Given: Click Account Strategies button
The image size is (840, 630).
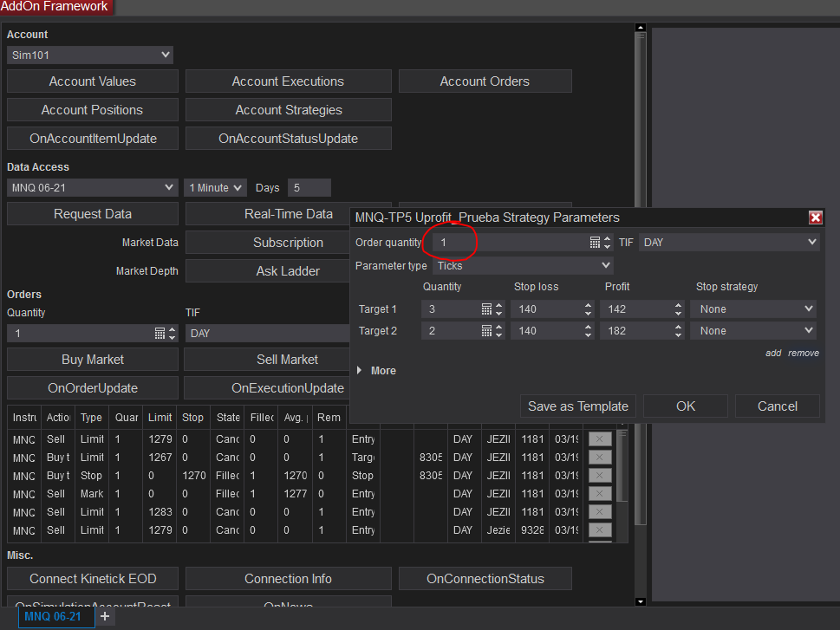Looking at the screenshot, I should click(x=288, y=110).
